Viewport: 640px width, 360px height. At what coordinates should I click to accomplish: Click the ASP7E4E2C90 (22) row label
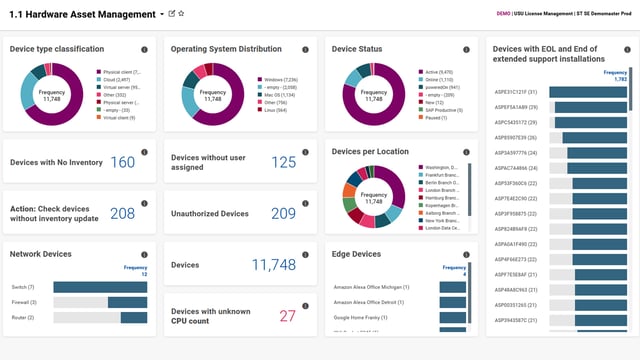(x=516, y=198)
